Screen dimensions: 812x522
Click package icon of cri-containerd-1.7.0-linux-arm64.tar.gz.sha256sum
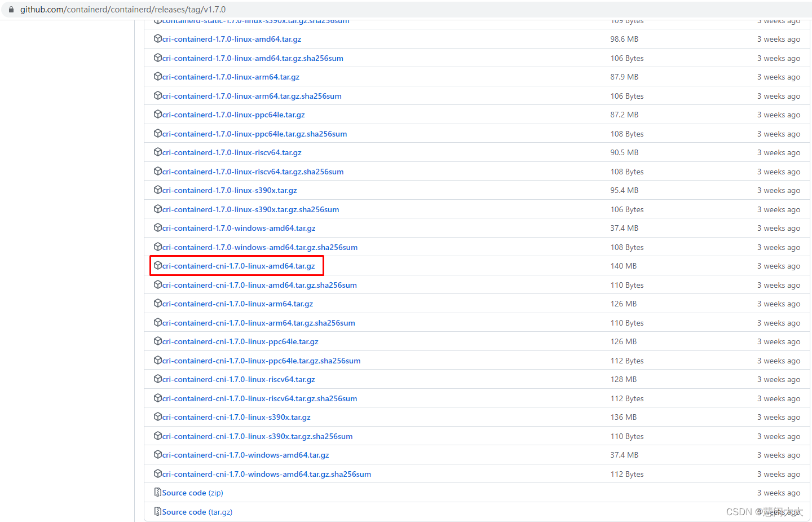tap(158, 95)
